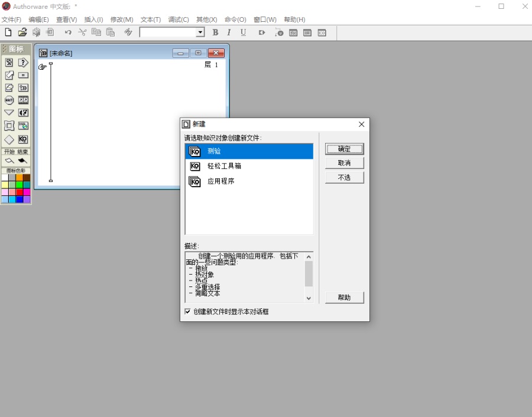The height and width of the screenshot is (417, 532).
Task: Open the Control Panel toolbar icon
Action: (279, 32)
